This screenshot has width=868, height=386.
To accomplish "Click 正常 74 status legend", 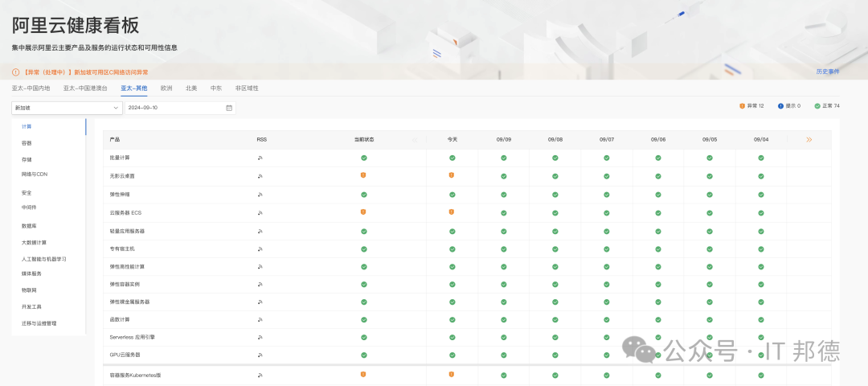I will pos(826,106).
